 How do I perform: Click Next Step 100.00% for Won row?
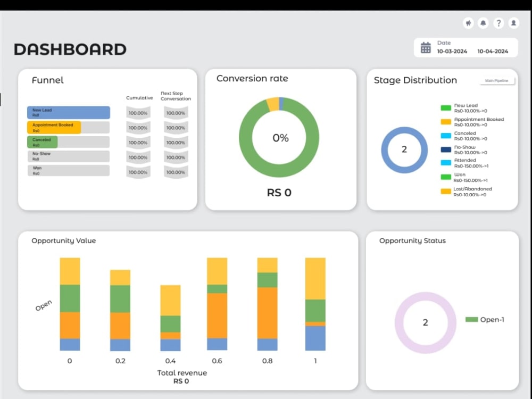tap(176, 172)
